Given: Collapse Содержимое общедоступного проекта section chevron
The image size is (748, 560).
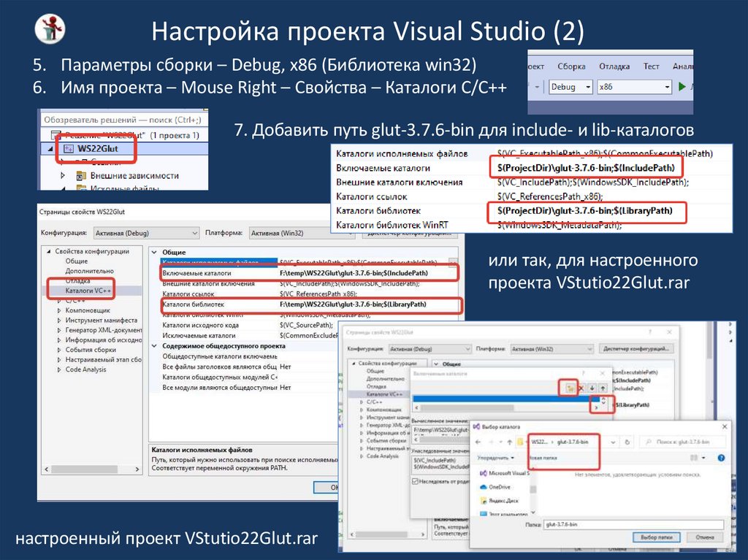Looking at the screenshot, I should [x=154, y=346].
